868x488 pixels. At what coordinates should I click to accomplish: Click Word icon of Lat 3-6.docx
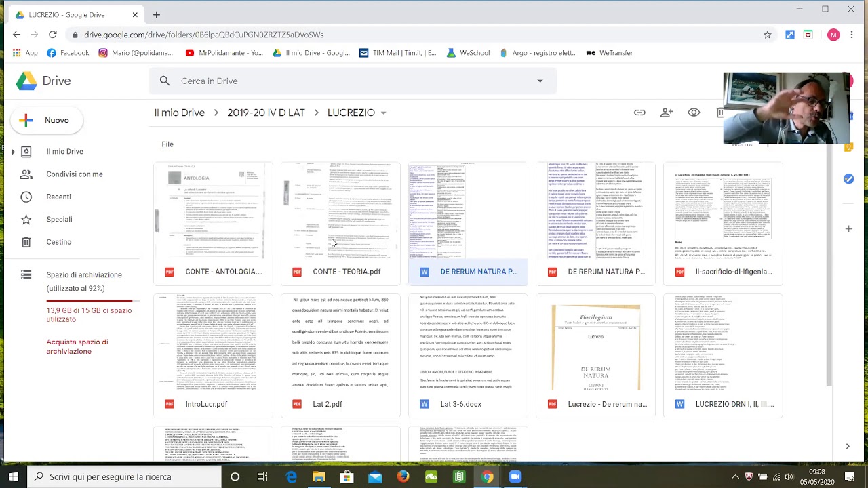point(425,404)
